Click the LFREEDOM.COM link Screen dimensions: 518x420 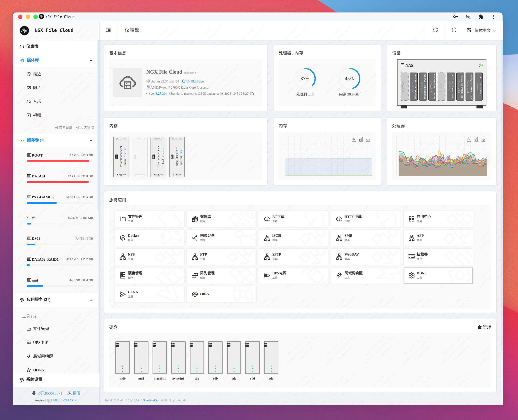[64, 400]
